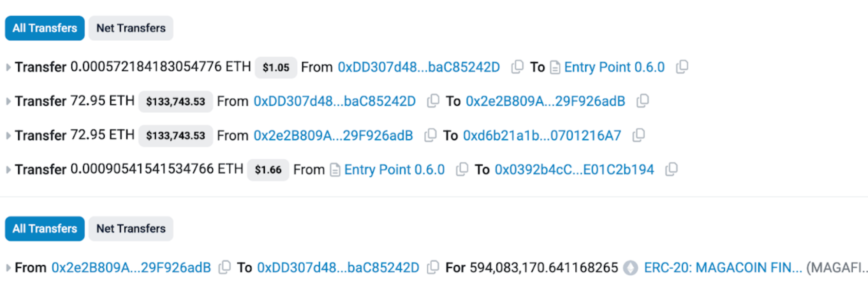Copy the 0x2e2B809A recipient address in second row

coord(643,101)
